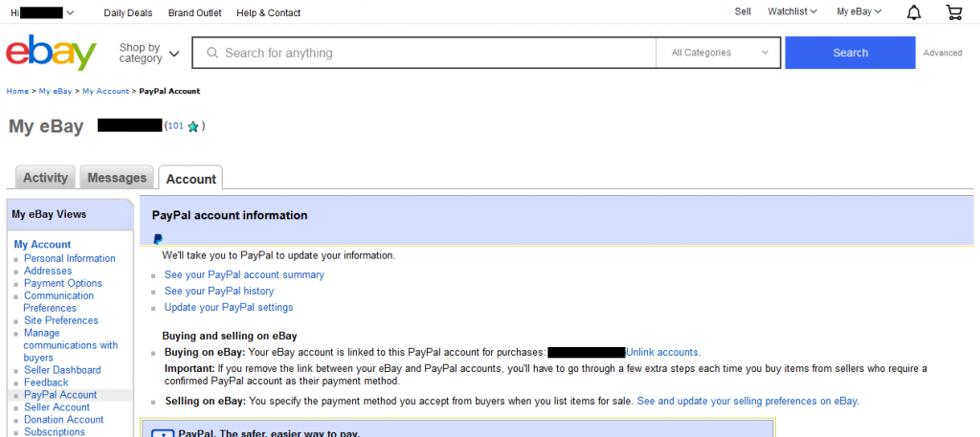Open See your PayPal account summary

click(244, 274)
